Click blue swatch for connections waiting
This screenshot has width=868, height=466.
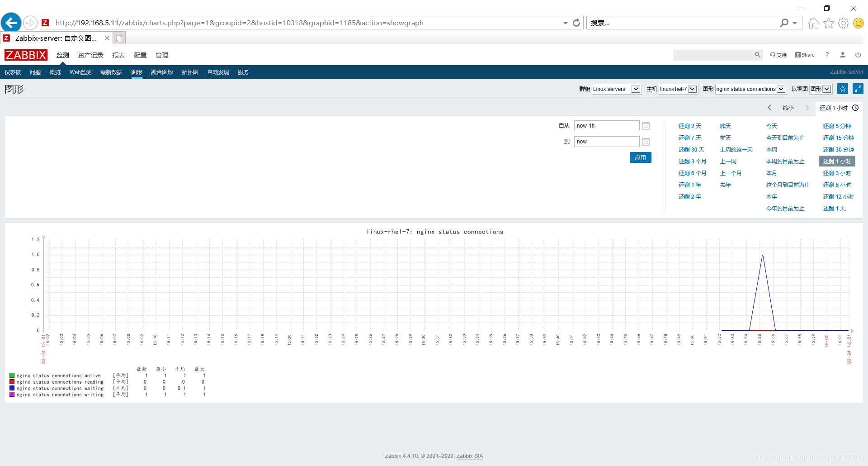(x=12, y=388)
